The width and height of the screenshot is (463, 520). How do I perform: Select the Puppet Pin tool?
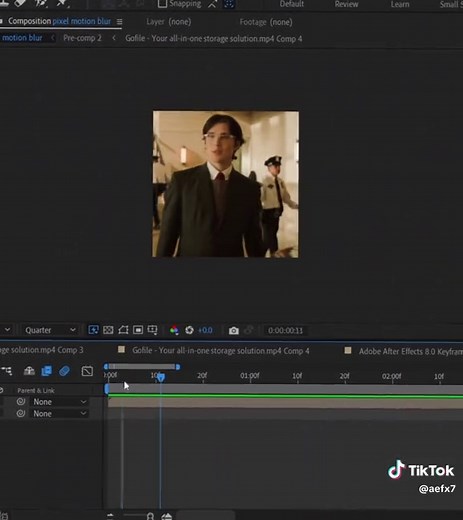pos(63,3)
